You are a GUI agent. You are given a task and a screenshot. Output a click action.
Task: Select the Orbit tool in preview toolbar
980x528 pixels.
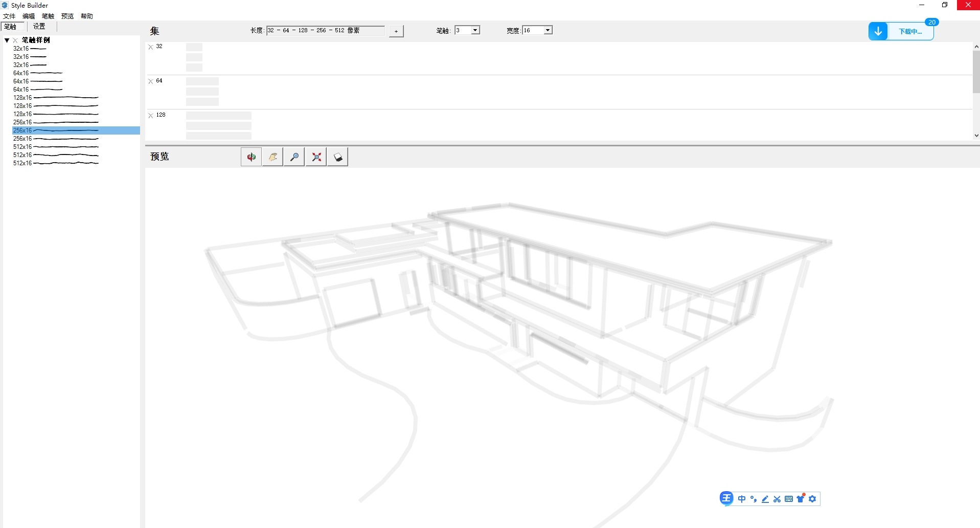pos(251,157)
